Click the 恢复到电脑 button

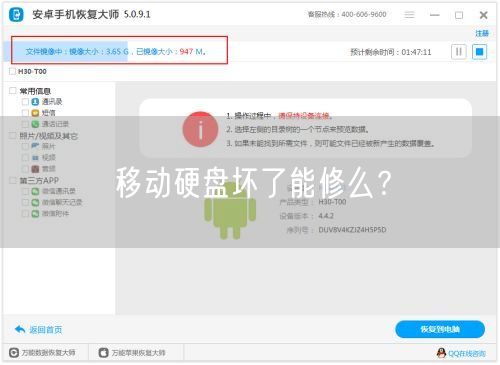tap(440, 329)
